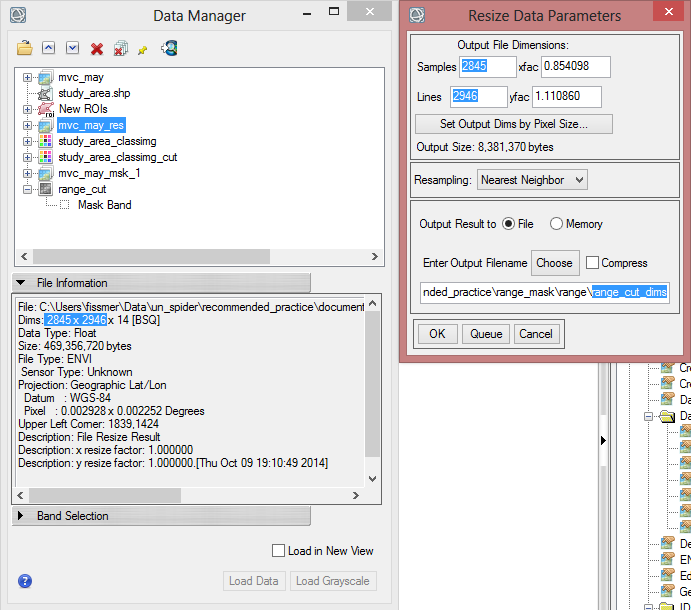Enable the Compress checkbox

point(593,263)
